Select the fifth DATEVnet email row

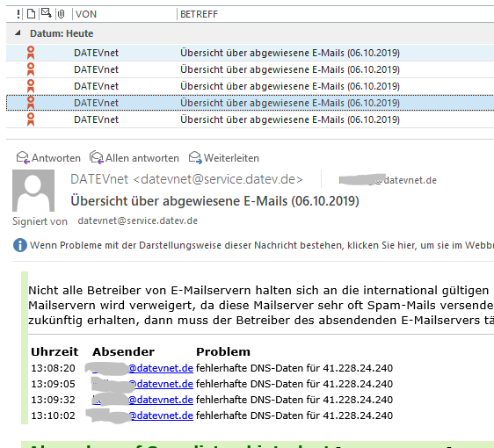click(251, 119)
